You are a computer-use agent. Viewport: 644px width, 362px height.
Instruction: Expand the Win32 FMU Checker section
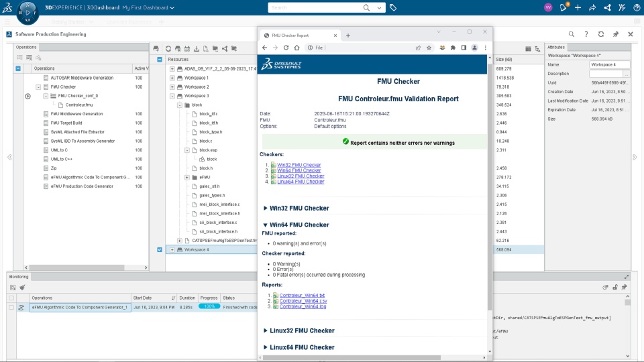266,208
